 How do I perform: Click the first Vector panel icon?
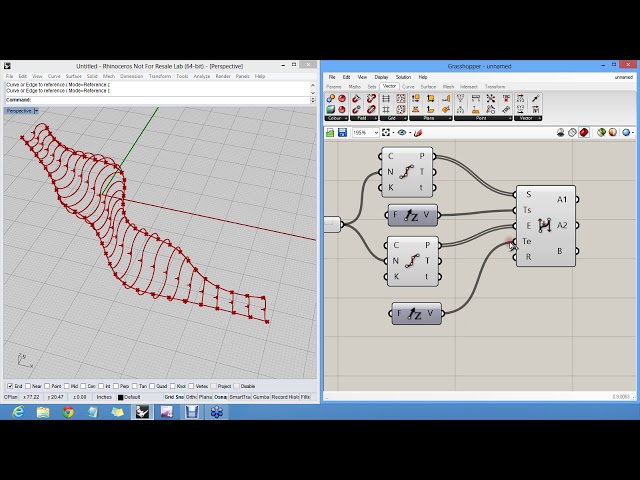520,98
